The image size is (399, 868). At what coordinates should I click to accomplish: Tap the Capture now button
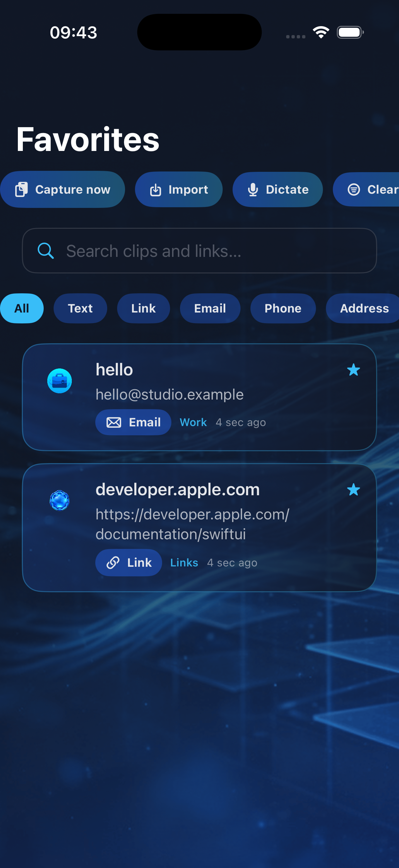point(62,189)
